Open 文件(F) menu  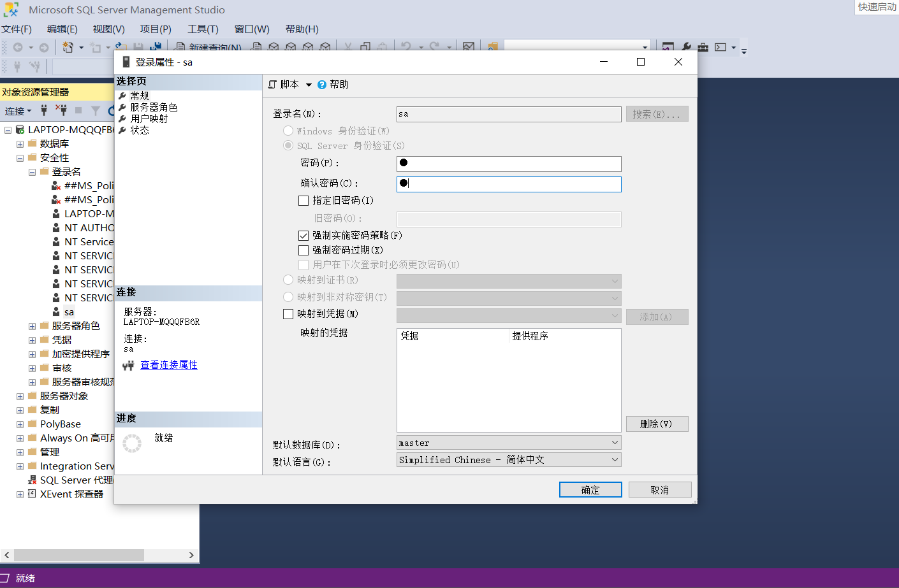coord(17,29)
